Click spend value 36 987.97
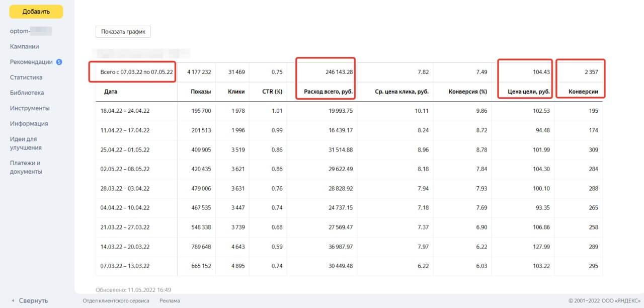This screenshot has width=644, height=308. pyautogui.click(x=340, y=247)
